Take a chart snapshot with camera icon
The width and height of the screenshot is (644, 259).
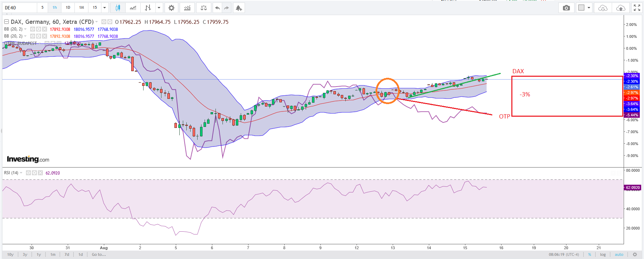566,8
